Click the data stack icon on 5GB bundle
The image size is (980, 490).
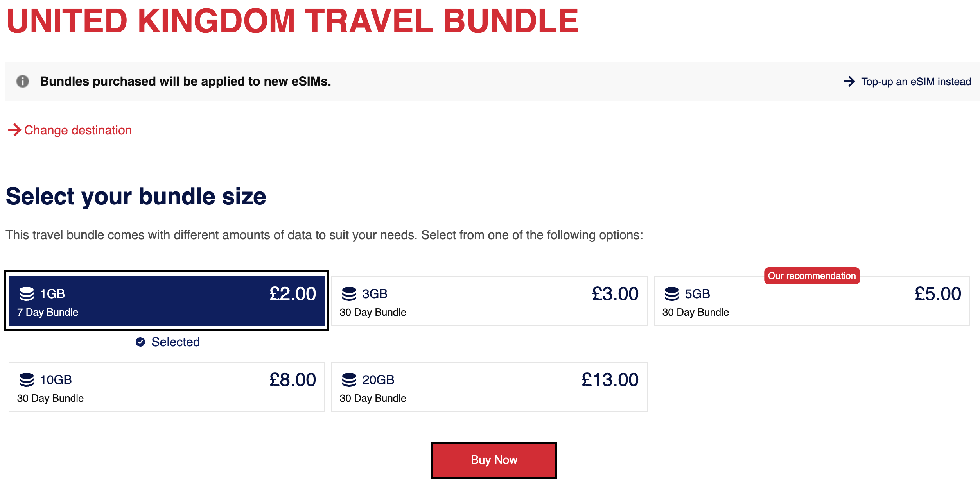[x=671, y=294]
